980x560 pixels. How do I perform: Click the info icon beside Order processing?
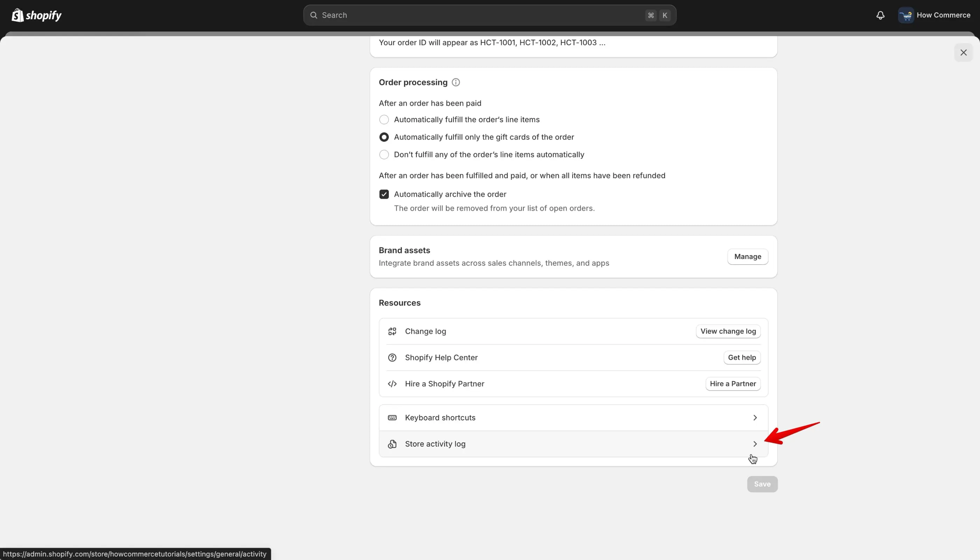point(456,82)
